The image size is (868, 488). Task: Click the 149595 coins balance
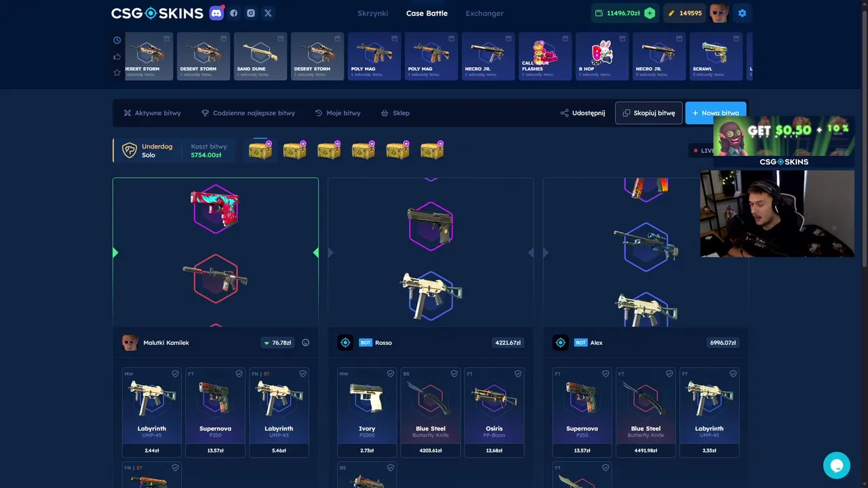(x=685, y=13)
